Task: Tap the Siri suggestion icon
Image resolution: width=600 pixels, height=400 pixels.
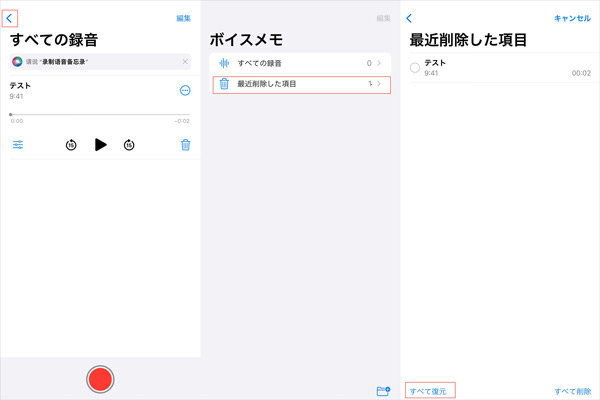Action: pos(17,62)
